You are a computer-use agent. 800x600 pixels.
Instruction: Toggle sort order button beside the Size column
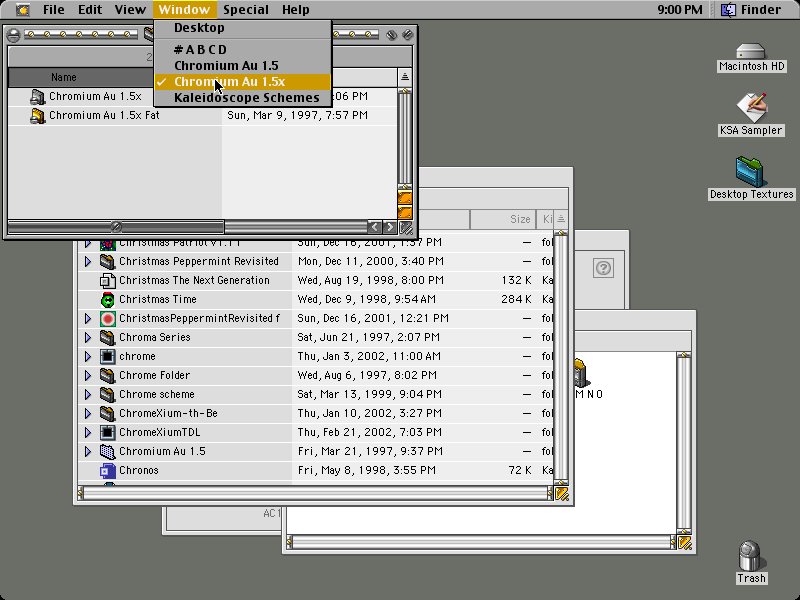point(561,219)
